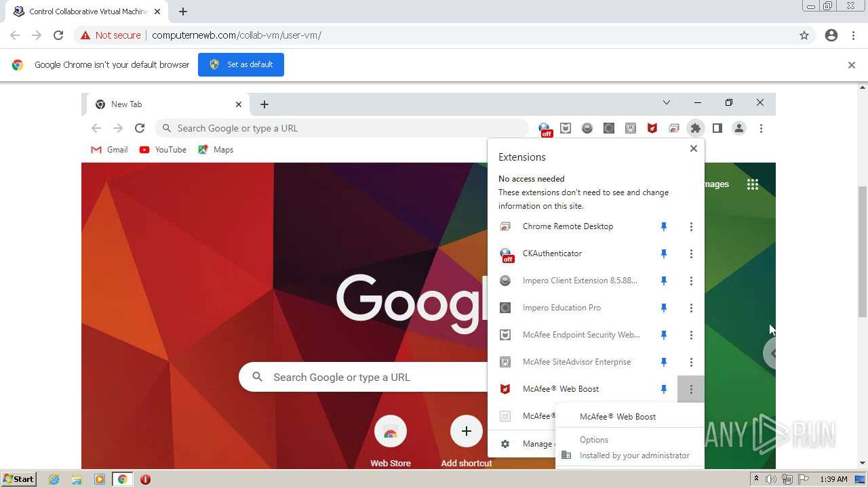Screen dimensions: 868x488
Task: Open the Gmail bookmark
Action: click(x=109, y=150)
